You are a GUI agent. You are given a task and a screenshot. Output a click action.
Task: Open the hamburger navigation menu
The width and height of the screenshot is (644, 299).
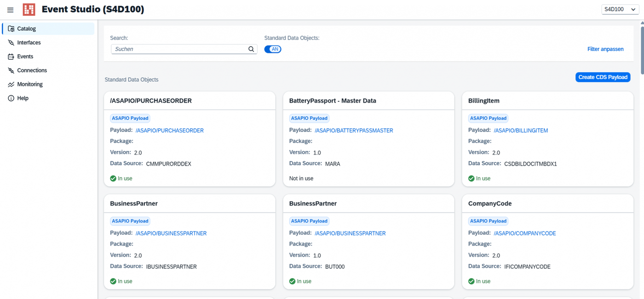tap(10, 10)
